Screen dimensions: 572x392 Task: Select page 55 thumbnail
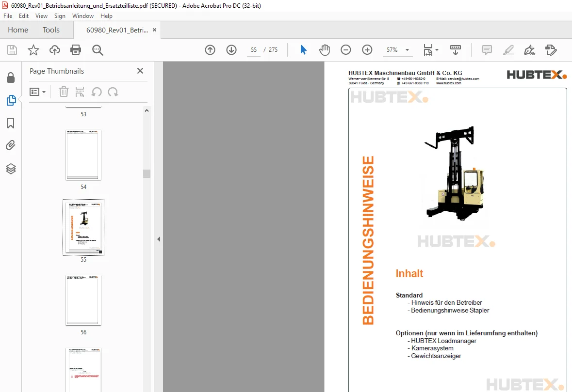click(x=83, y=227)
